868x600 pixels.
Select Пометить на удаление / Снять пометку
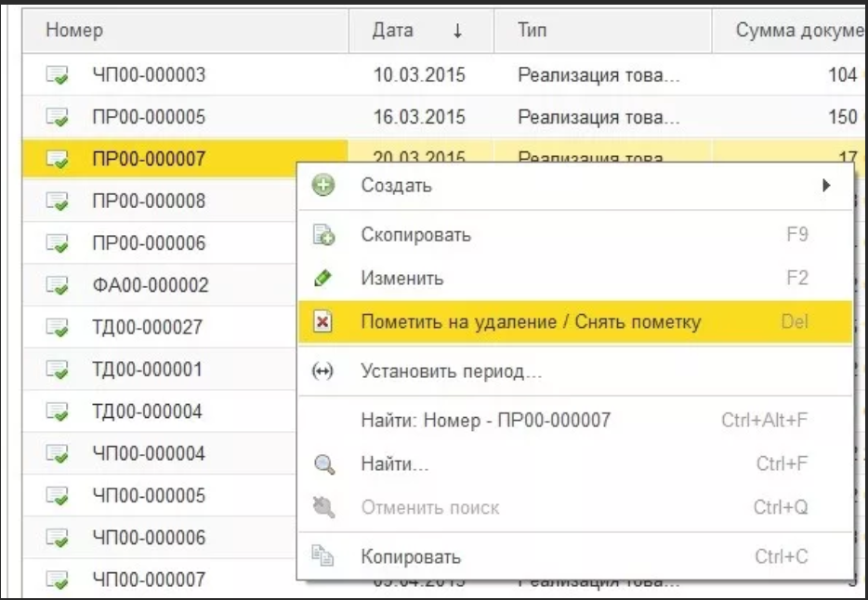(575, 322)
